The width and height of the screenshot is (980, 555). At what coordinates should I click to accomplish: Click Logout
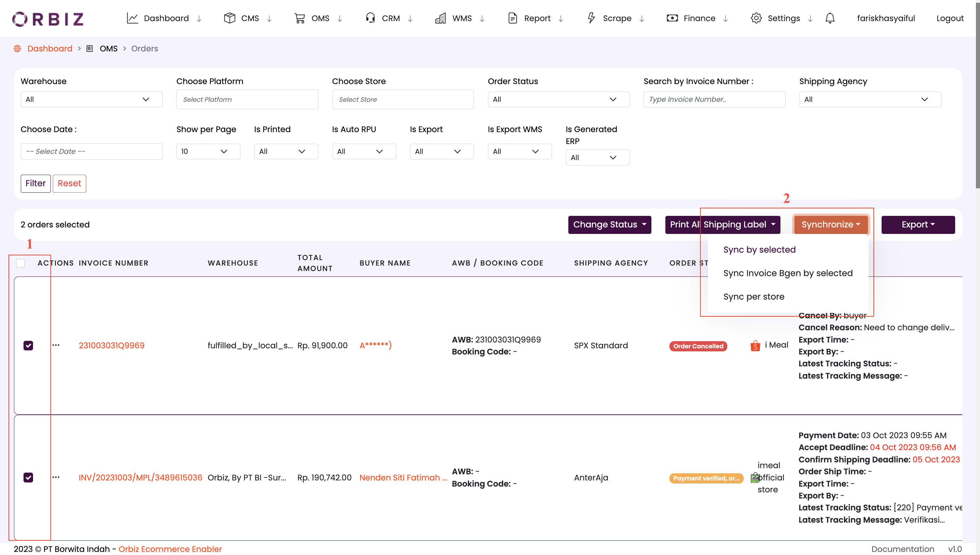(949, 18)
